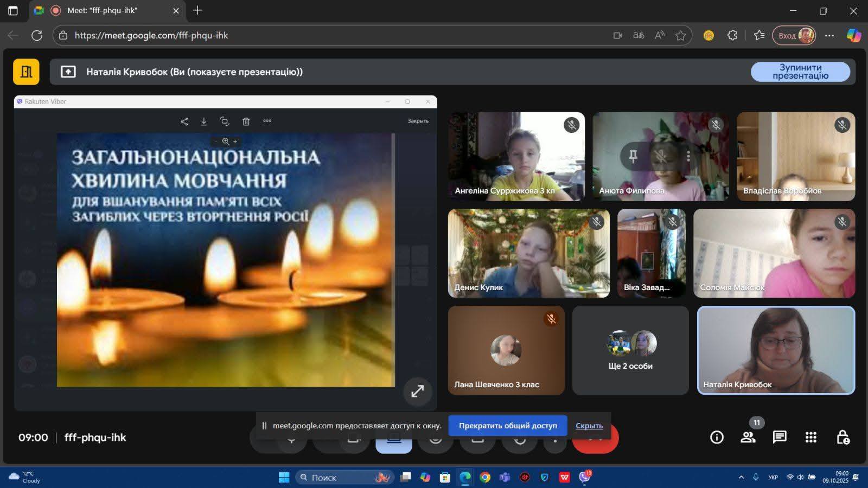Open a new browser tab

pyautogui.click(x=197, y=10)
